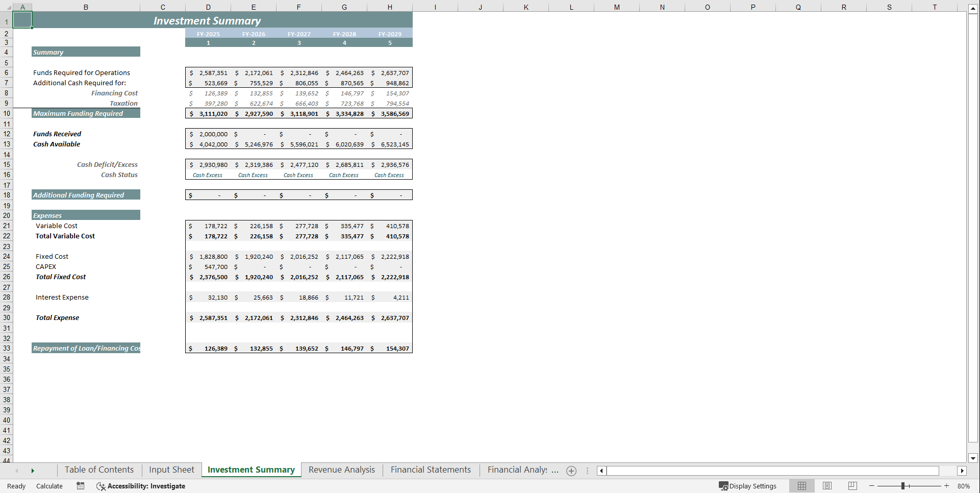The width and height of the screenshot is (980, 493).
Task: Click the next sheet navigation arrow
Action: click(33, 471)
